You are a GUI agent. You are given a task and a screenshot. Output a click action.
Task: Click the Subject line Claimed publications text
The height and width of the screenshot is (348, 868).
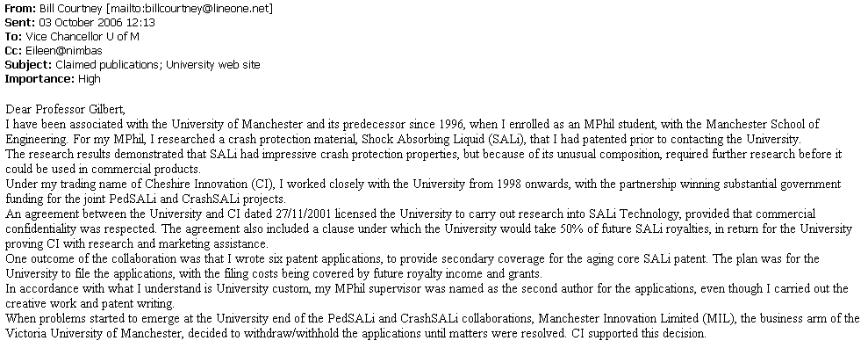tap(156, 64)
